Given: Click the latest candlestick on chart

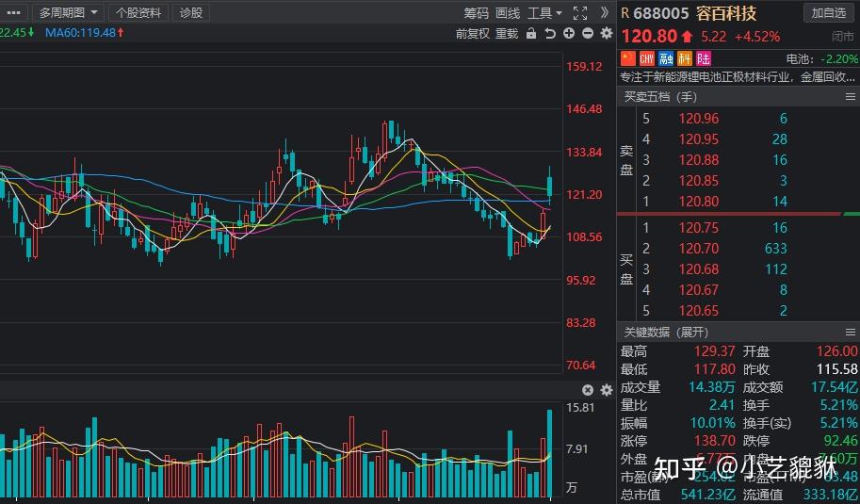Looking at the screenshot, I should click(549, 186).
